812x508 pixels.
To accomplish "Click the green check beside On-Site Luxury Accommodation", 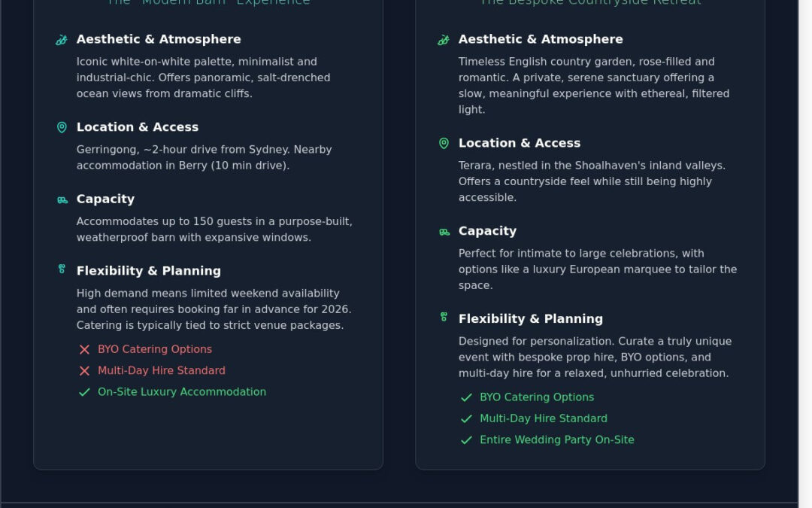I will point(84,392).
